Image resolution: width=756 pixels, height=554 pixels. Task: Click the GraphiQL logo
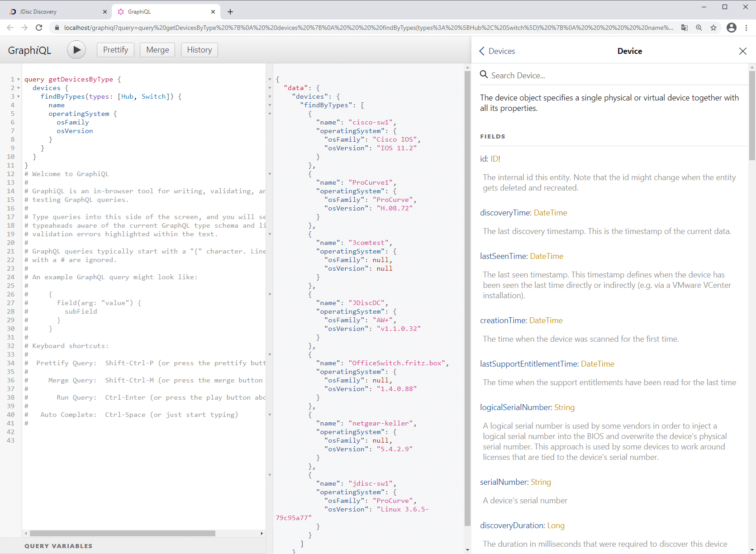pyautogui.click(x=29, y=50)
